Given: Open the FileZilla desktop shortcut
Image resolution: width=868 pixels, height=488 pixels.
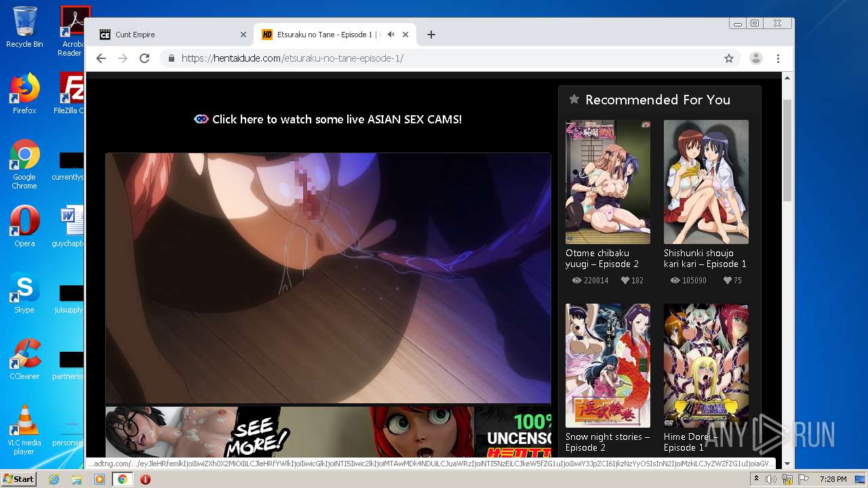Looking at the screenshot, I should point(71,94).
